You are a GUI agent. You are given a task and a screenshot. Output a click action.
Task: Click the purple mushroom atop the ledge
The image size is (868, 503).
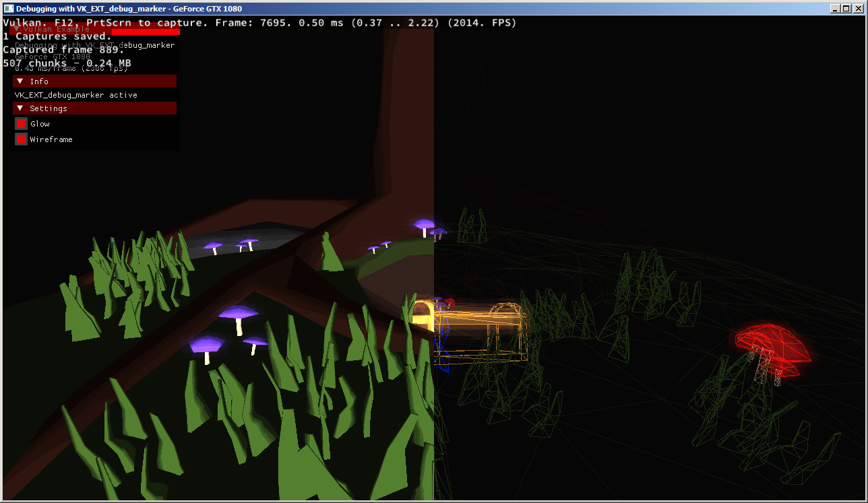[x=424, y=227]
